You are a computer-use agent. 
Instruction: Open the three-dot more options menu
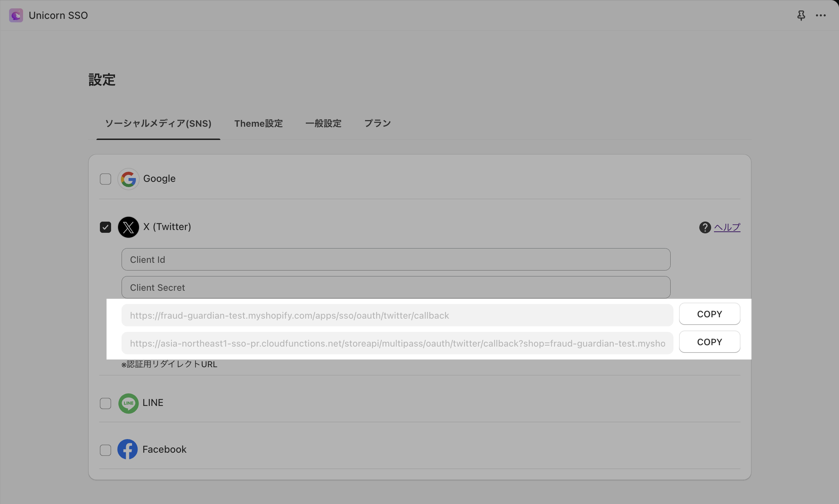tap(820, 15)
